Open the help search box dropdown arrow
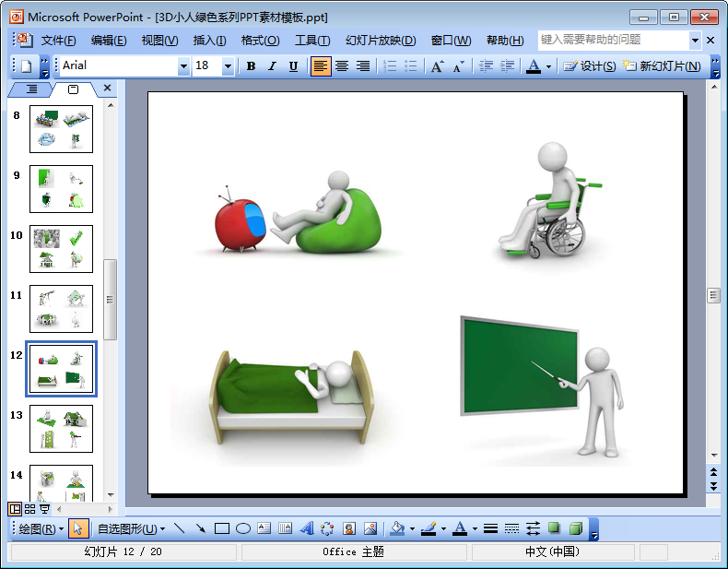728x569 pixels. [695, 41]
